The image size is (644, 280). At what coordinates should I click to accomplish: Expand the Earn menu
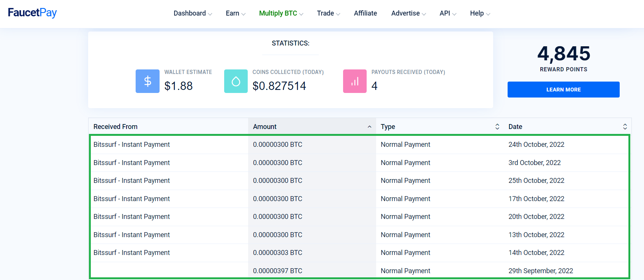point(236,13)
